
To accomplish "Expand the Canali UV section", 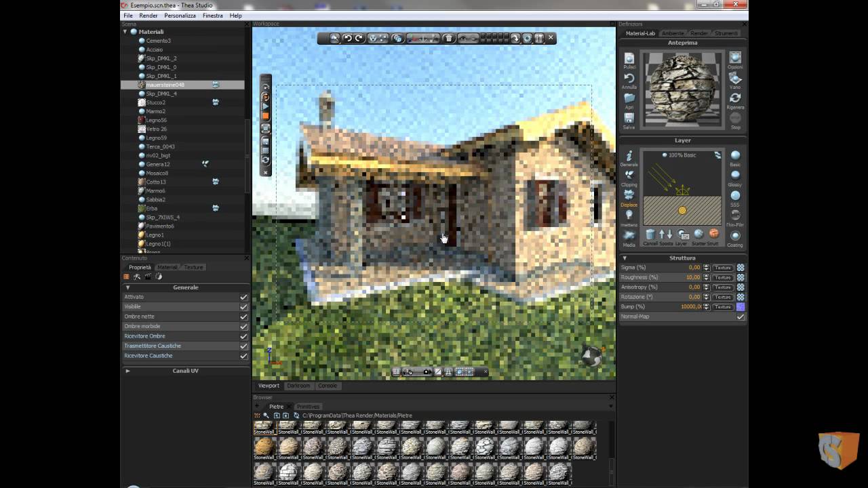I will click(x=127, y=371).
